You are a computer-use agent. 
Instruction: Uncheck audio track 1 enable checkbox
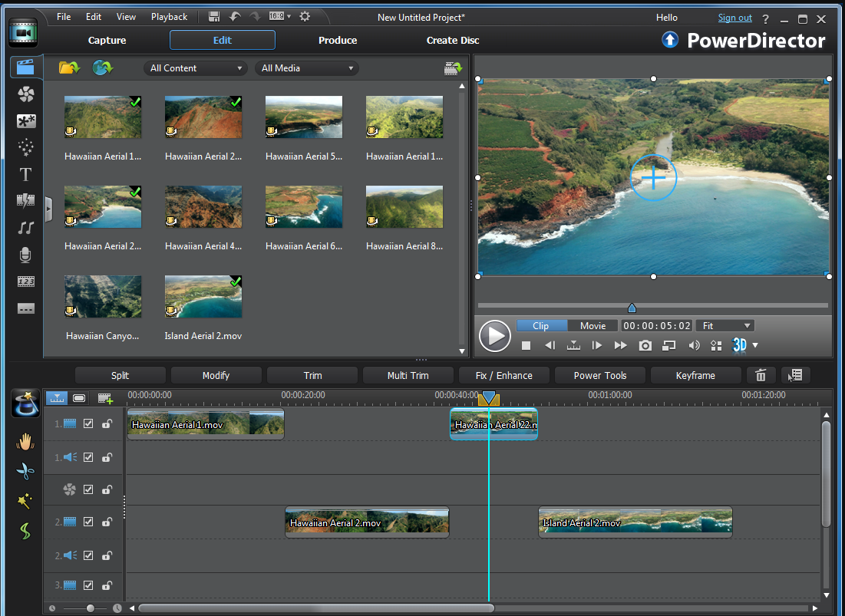(x=88, y=457)
